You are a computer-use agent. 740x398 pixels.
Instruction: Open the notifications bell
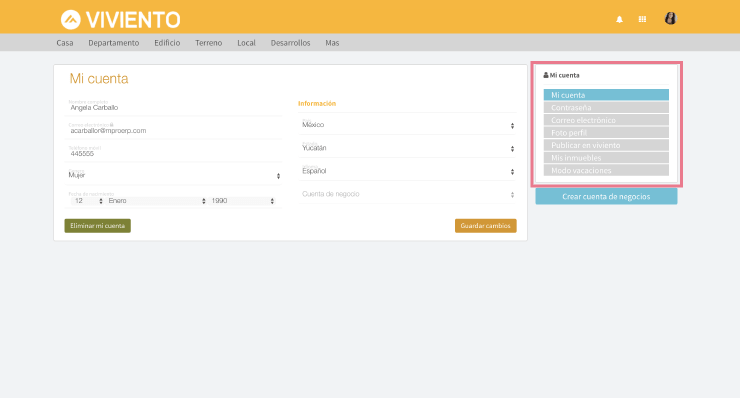click(619, 19)
